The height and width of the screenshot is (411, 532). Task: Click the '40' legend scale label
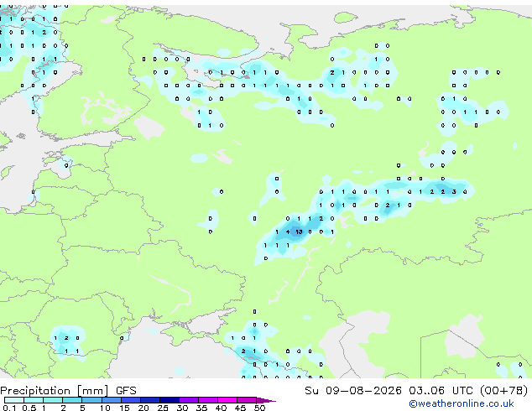(221, 408)
